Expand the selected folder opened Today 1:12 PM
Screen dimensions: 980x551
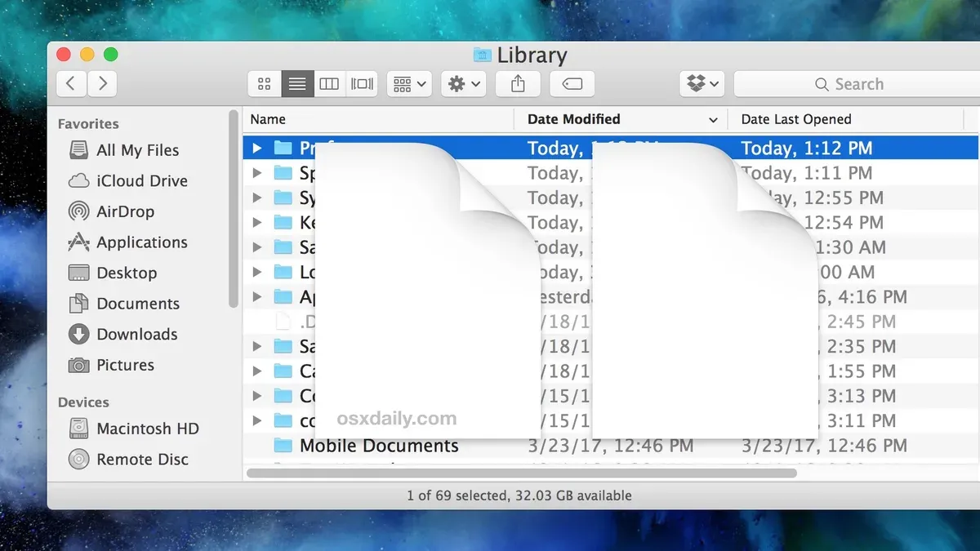pyautogui.click(x=256, y=149)
